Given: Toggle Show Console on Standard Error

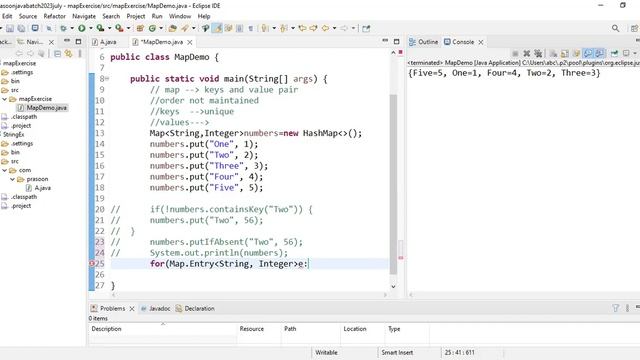Looking at the screenshot, I should coord(599,53).
